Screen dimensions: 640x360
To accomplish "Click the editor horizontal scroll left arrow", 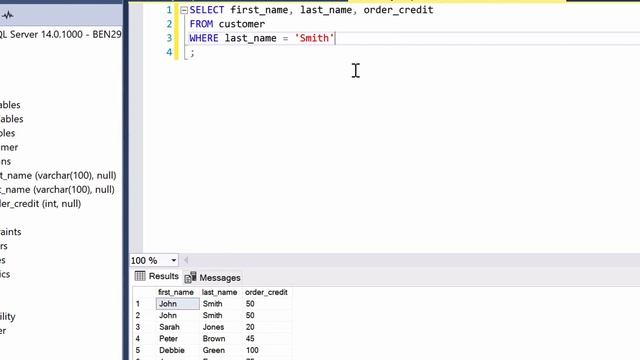I will [186, 260].
